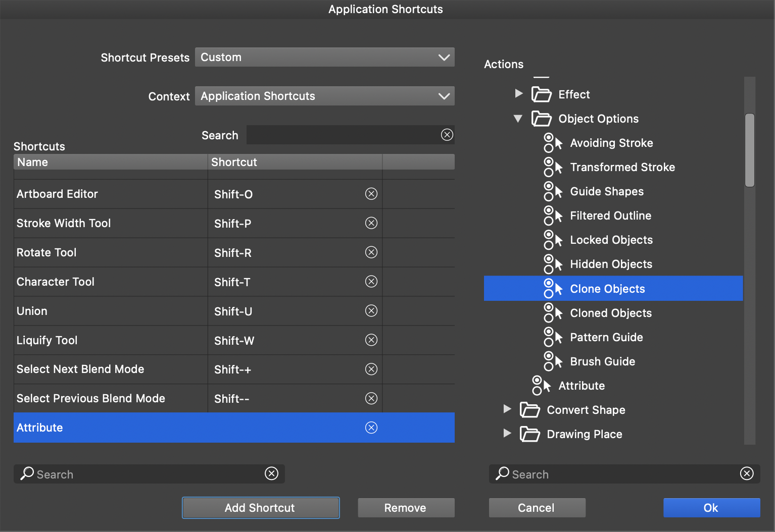775x532 pixels.
Task: Clear the Shift-O shortcut for Artboard Editor
Action: coord(371,194)
